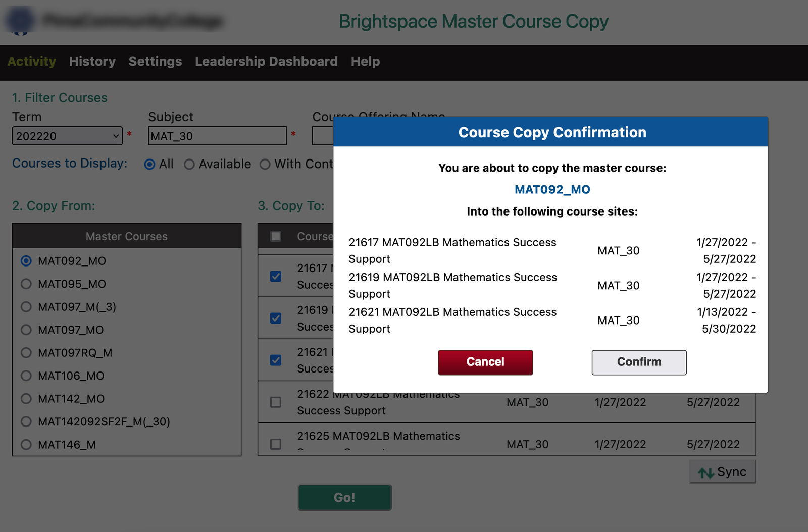Image resolution: width=808 pixels, height=532 pixels.
Task: Check the 21622 course checkbox
Action: 276,402
